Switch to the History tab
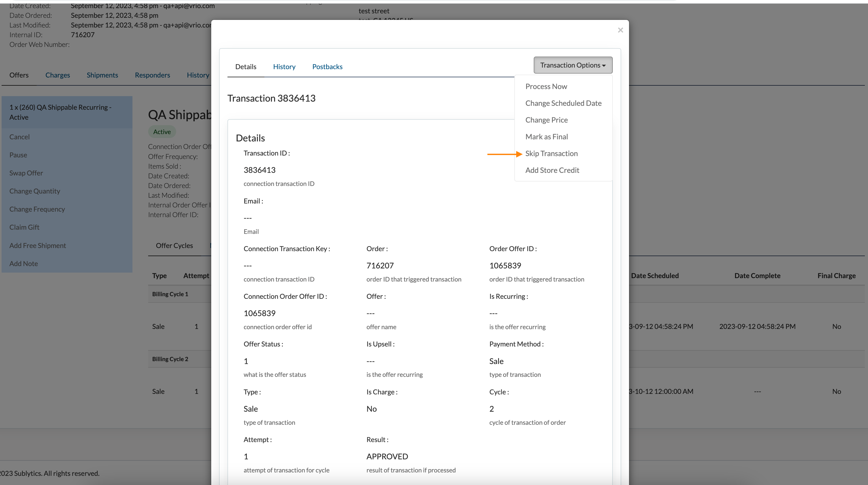The image size is (868, 485). tap(284, 66)
